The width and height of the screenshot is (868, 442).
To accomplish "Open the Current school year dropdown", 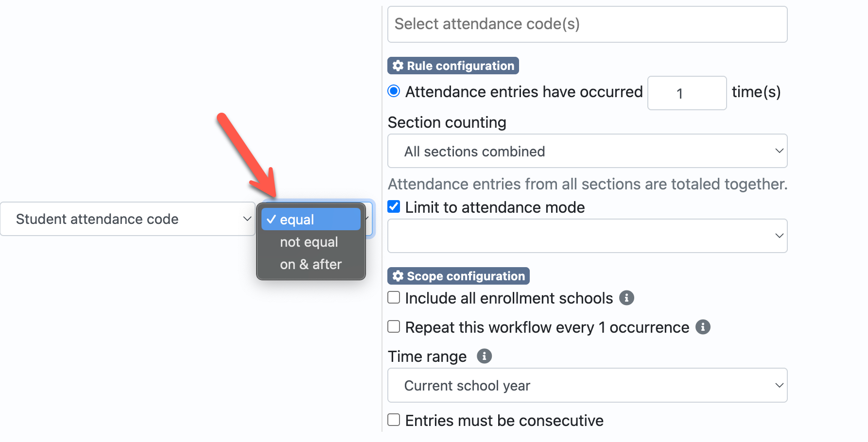I will (587, 385).
